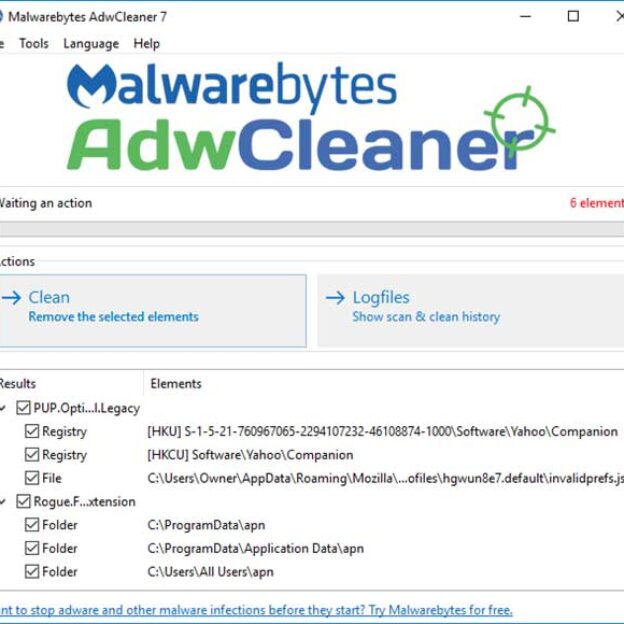Open the Help menu
The height and width of the screenshot is (624, 624).
[x=146, y=43]
